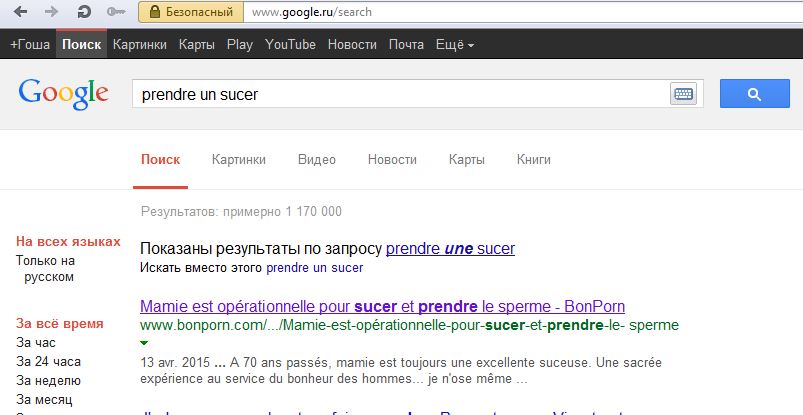The height and width of the screenshot is (415, 803).
Task: Go forward with the browser forward arrow
Action: [x=51, y=12]
